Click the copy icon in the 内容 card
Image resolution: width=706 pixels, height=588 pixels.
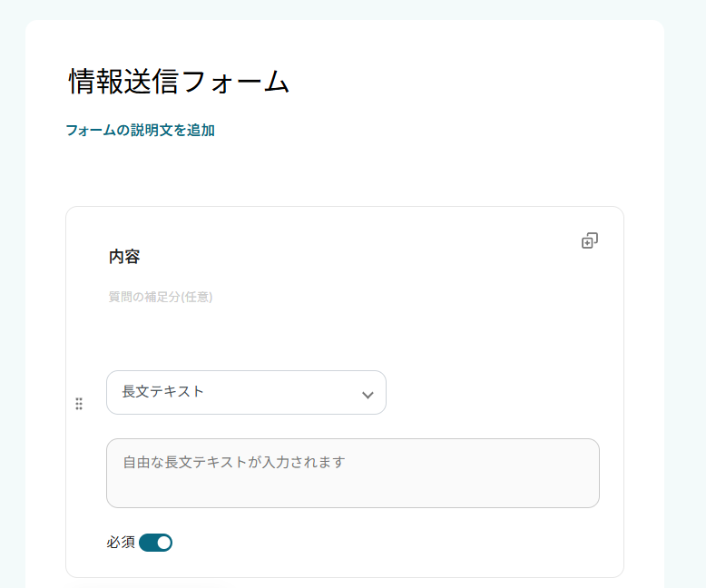click(590, 240)
